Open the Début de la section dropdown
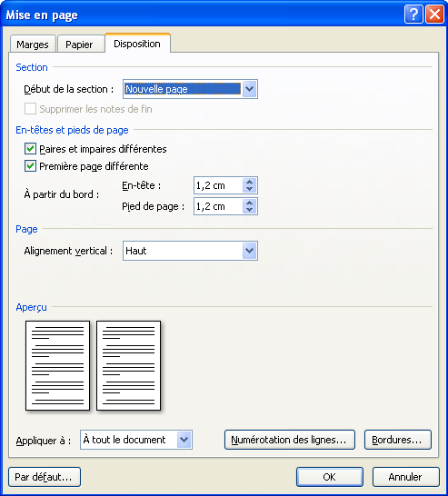Image resolution: width=448 pixels, height=496 pixels. (x=249, y=89)
